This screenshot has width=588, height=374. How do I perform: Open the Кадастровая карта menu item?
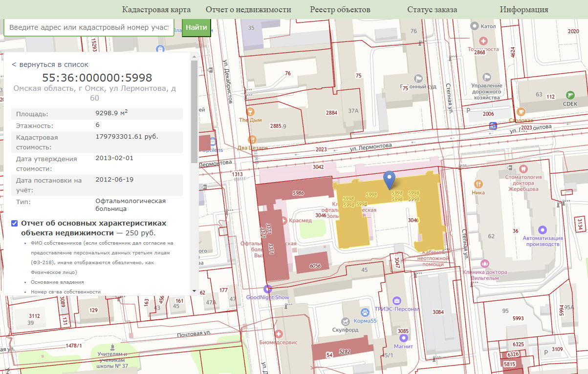coord(156,10)
